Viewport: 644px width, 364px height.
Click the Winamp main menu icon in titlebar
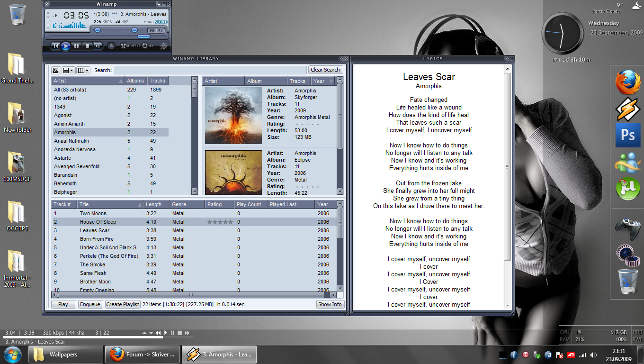[x=47, y=4]
